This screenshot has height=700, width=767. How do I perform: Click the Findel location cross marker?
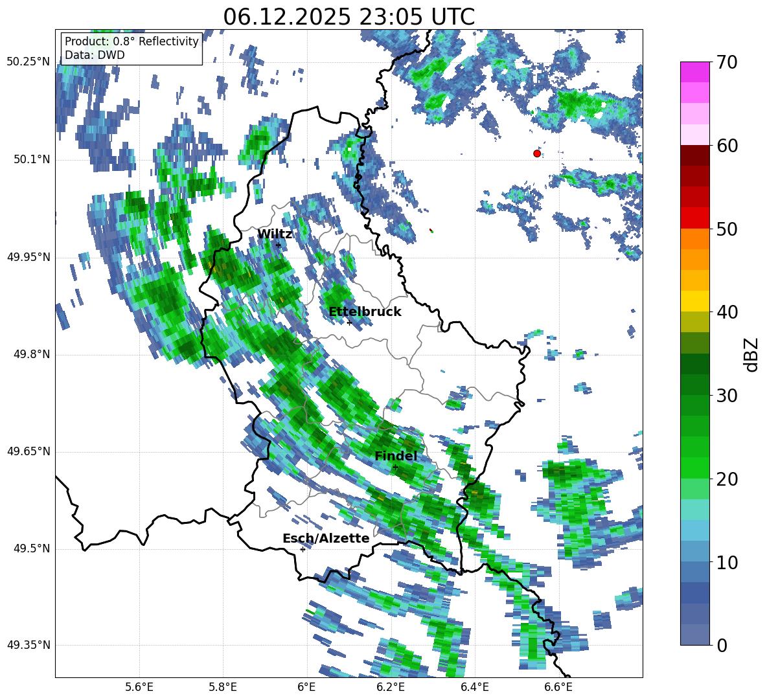coord(395,468)
